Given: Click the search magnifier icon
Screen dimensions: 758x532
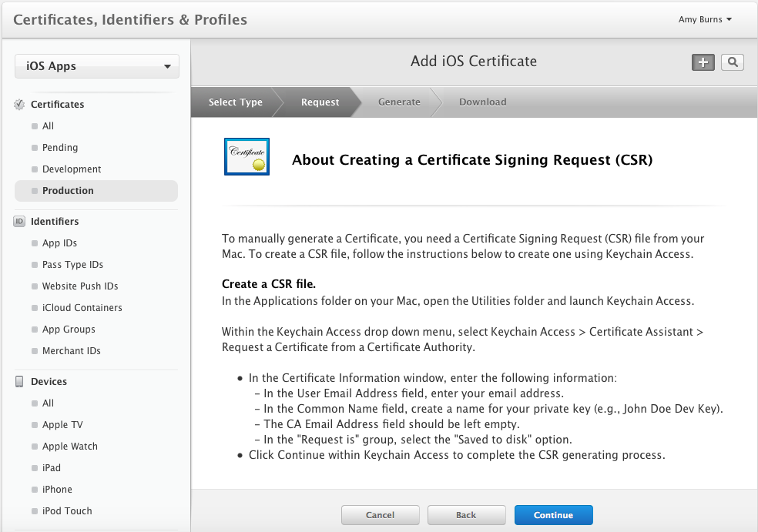Looking at the screenshot, I should click(732, 62).
